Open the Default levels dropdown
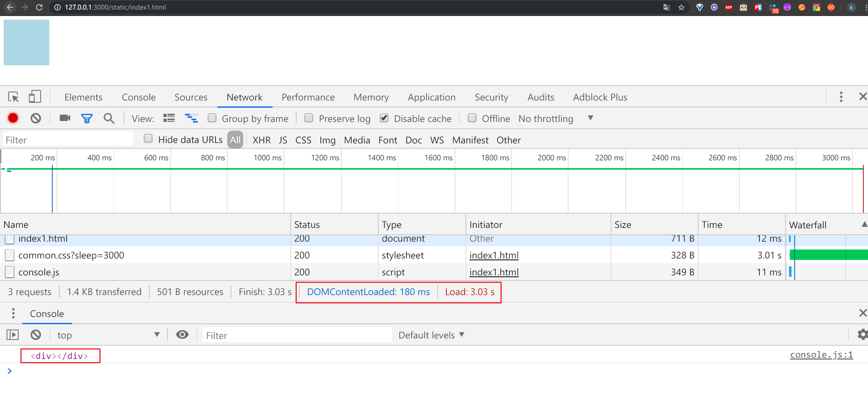 tap(431, 335)
